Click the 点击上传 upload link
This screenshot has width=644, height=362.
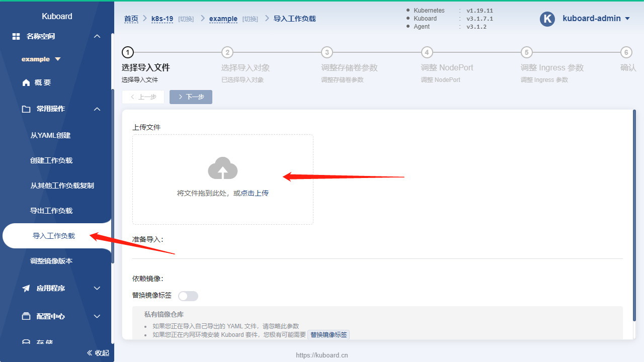[x=255, y=193]
